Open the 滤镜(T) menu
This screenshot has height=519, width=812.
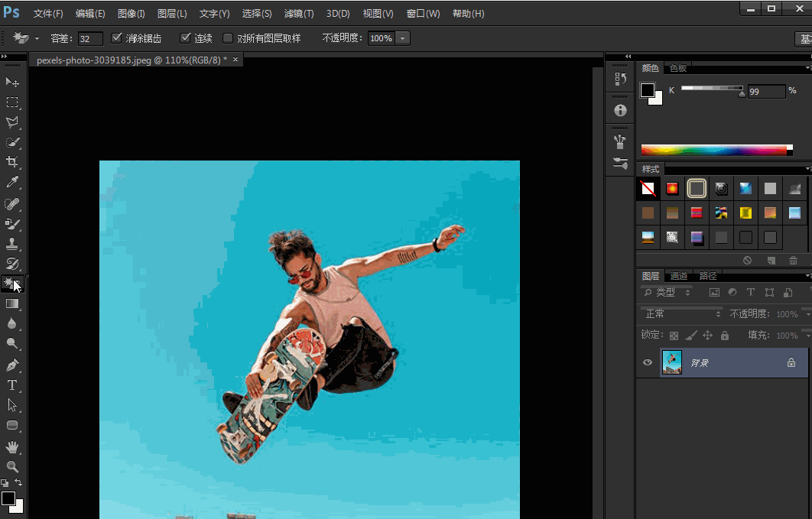pos(298,14)
